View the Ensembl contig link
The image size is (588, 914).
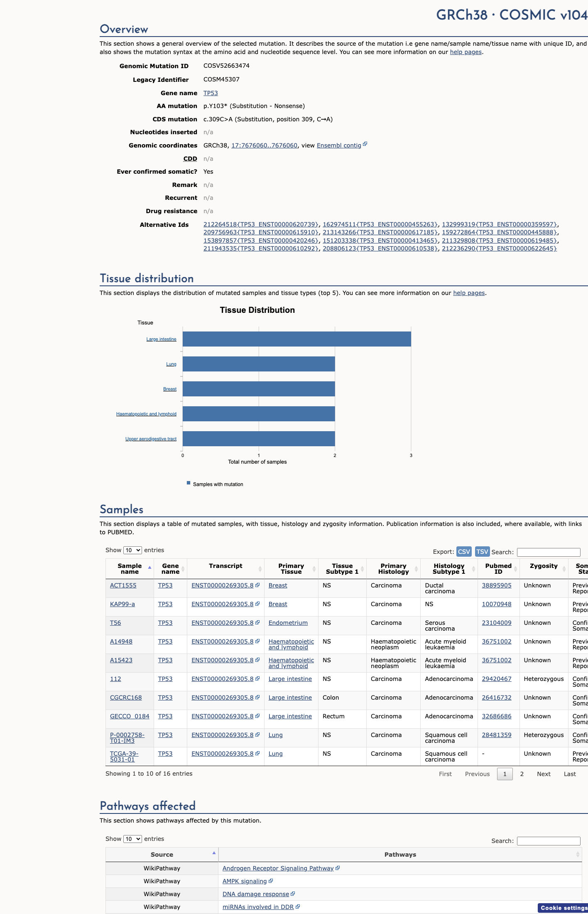339,145
